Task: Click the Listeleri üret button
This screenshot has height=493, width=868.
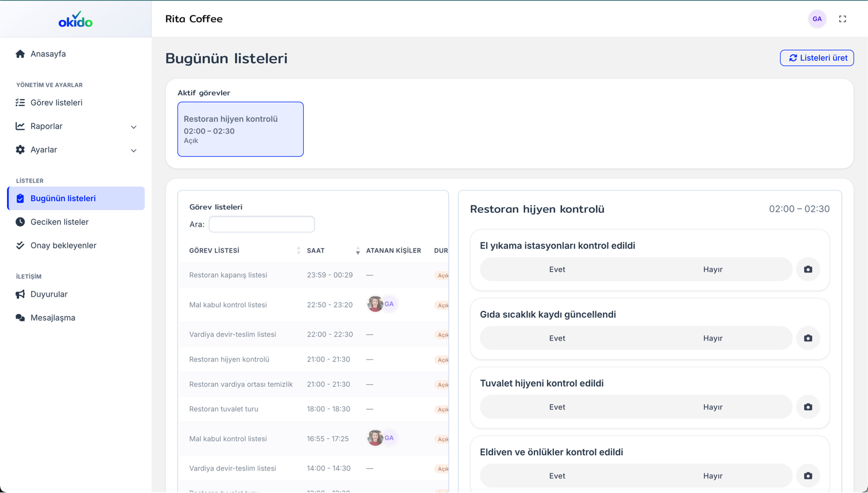Action: 816,58
